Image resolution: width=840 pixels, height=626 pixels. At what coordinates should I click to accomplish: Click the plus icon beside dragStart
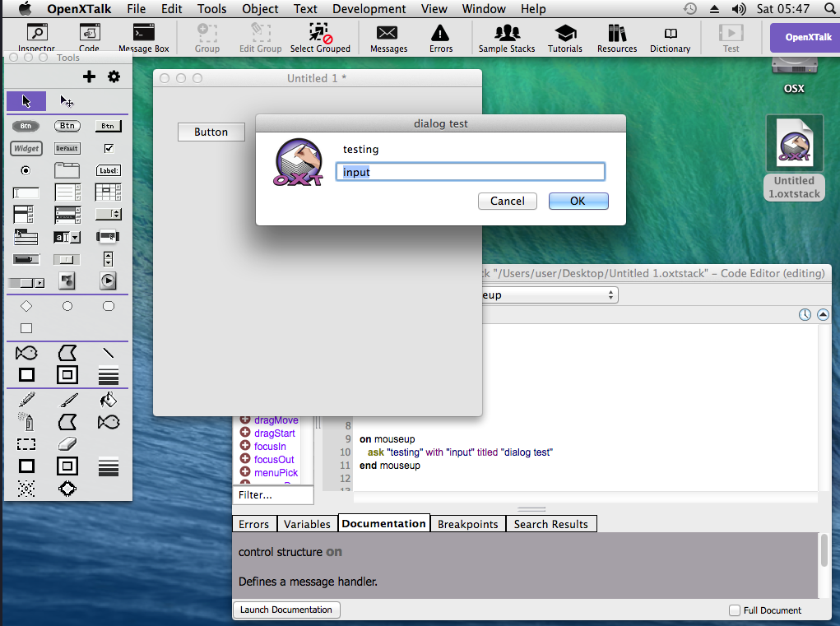coord(245,433)
